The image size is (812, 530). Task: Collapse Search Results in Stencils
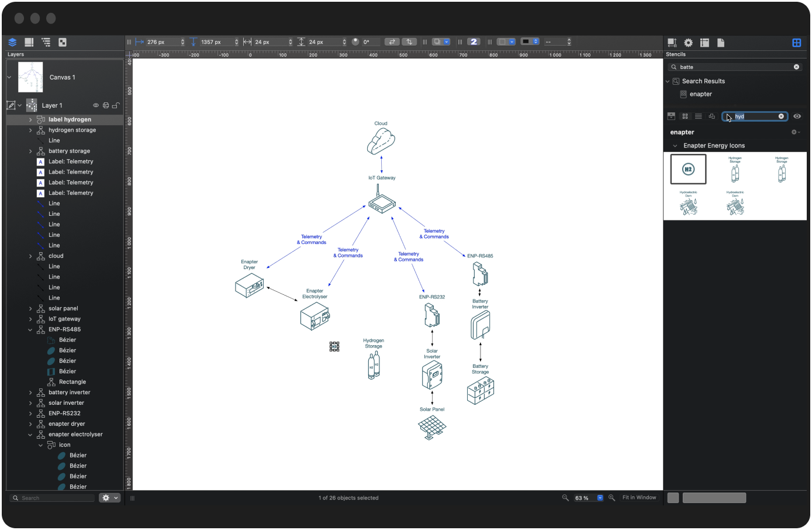tap(668, 81)
